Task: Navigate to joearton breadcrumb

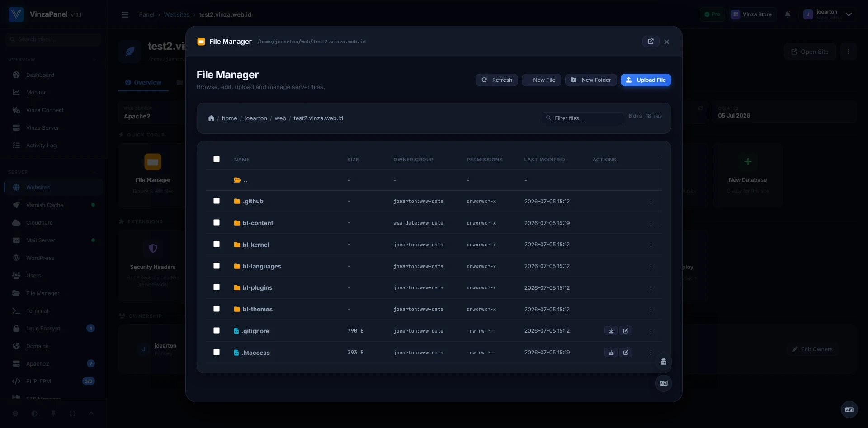Action: click(x=256, y=118)
